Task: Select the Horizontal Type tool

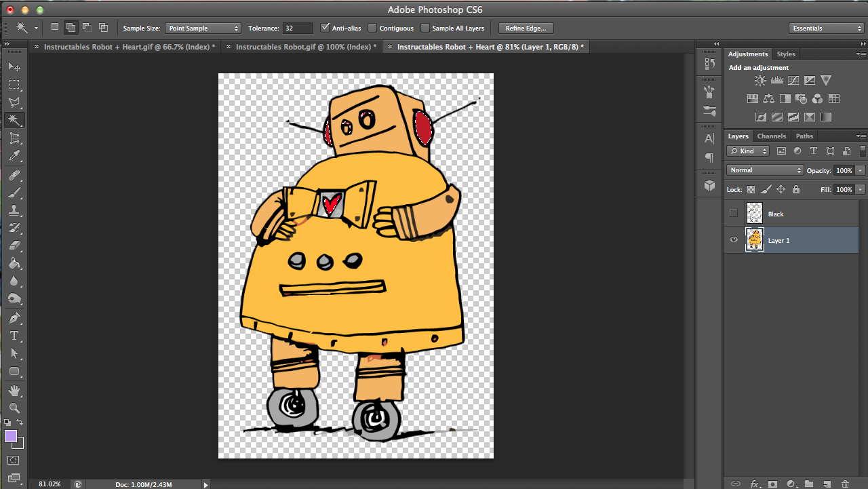Action: point(14,336)
